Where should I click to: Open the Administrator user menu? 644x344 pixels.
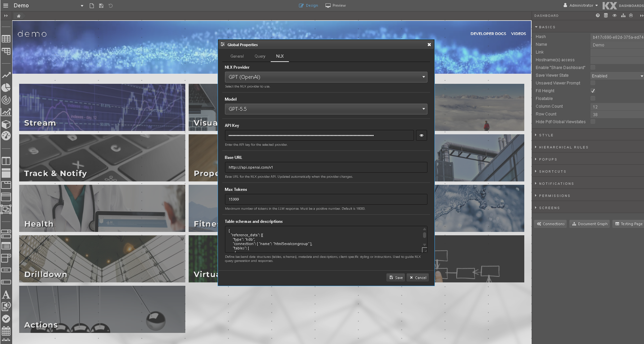click(x=581, y=5)
